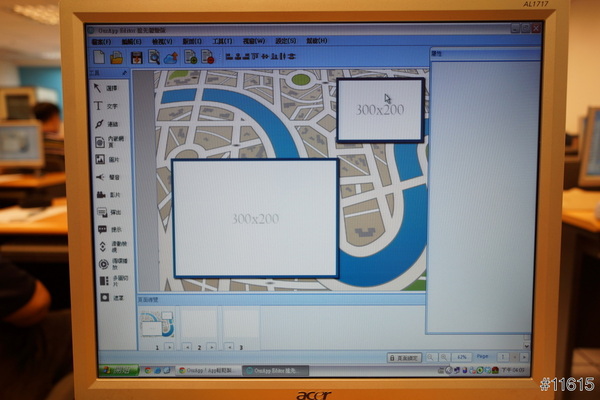Screen dimensions: 600x400
Task: Click the first alignment icon in toolbar
Action: pos(229,57)
